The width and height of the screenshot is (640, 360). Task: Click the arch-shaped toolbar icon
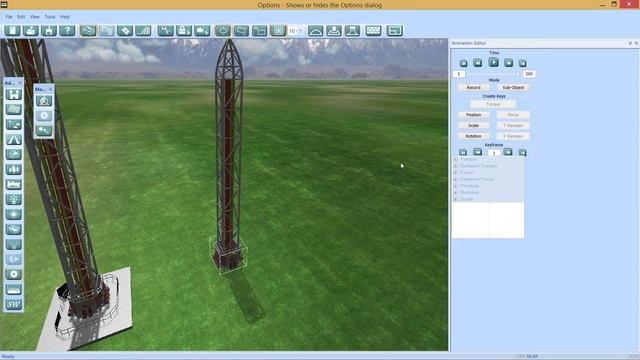click(316, 31)
